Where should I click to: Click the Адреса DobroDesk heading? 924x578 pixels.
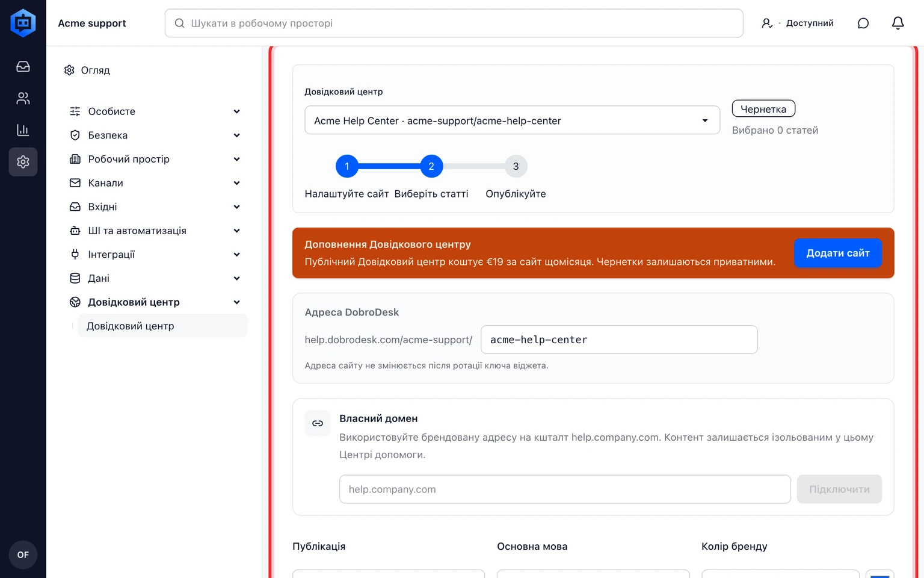[352, 312]
